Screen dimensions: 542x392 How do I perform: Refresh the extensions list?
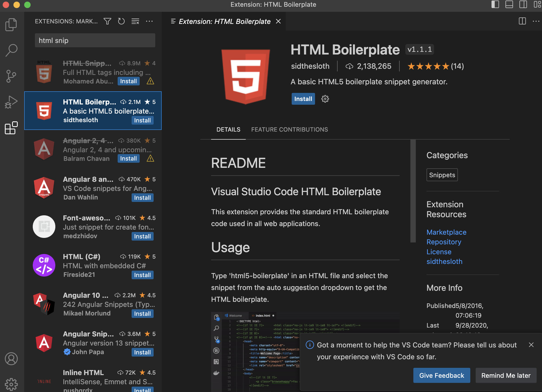(x=121, y=21)
